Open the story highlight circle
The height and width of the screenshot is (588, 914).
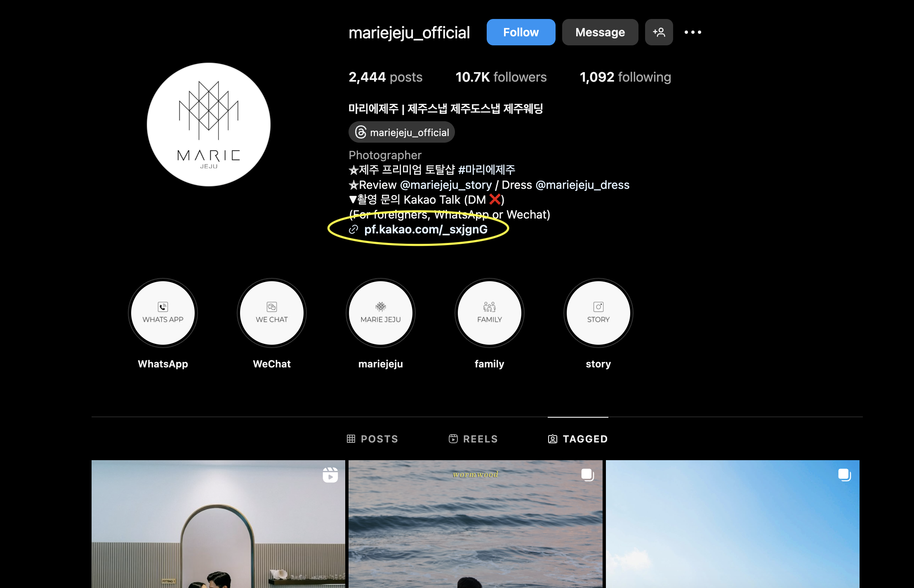[x=598, y=313]
